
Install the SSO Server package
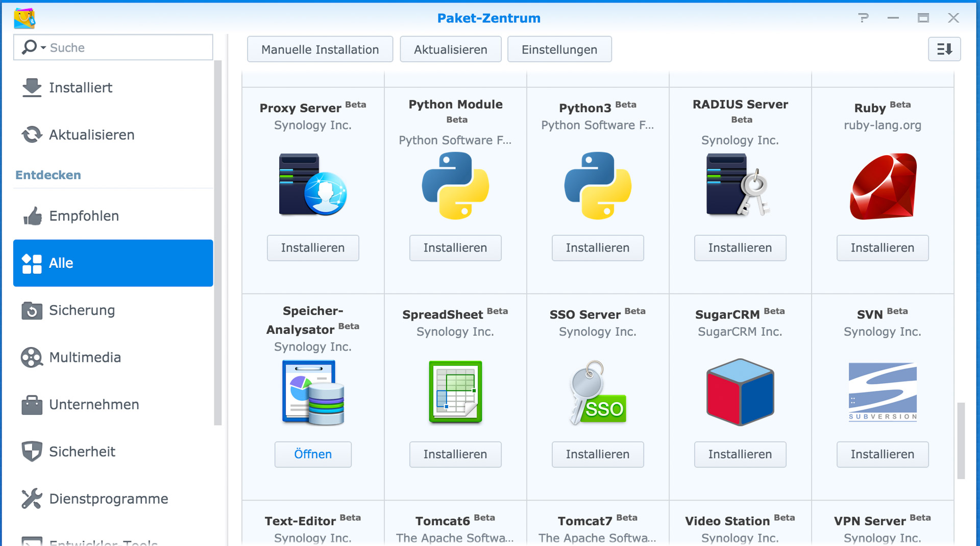[x=598, y=454]
